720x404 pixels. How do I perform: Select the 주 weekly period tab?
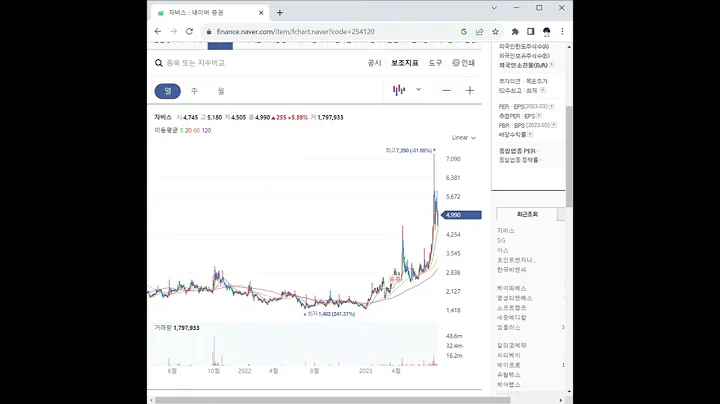click(194, 91)
